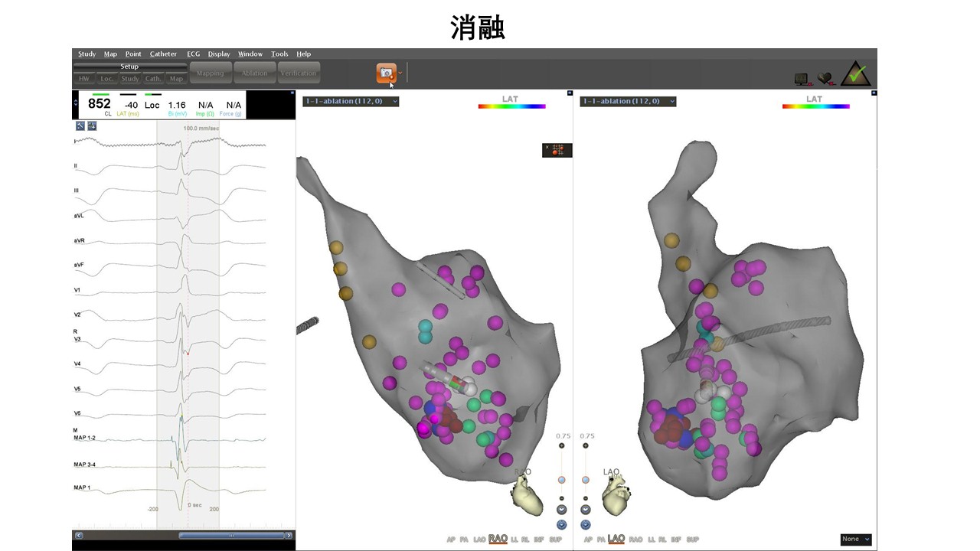Viewport: 980px width, 551px height.
Task: Click the Map setup button
Action: coord(177,78)
